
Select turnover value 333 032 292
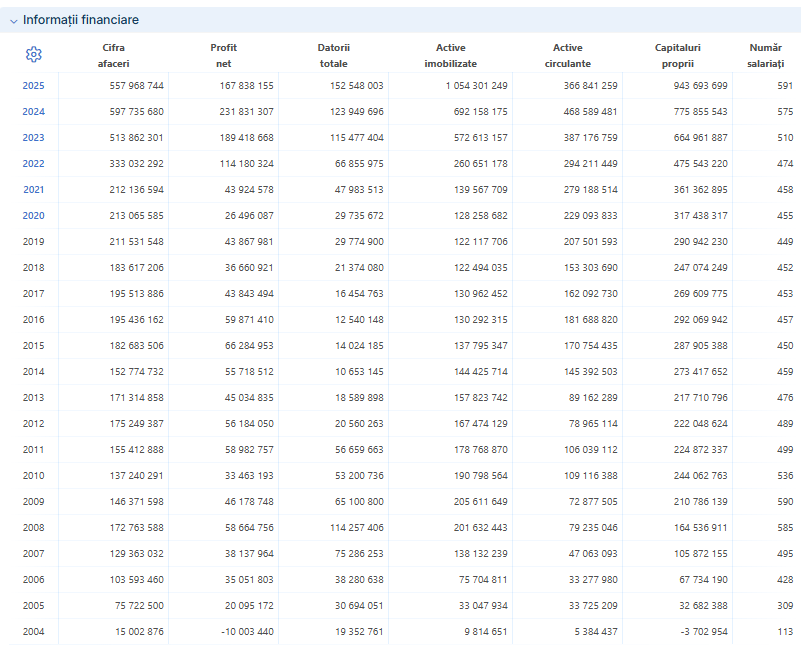point(136,164)
